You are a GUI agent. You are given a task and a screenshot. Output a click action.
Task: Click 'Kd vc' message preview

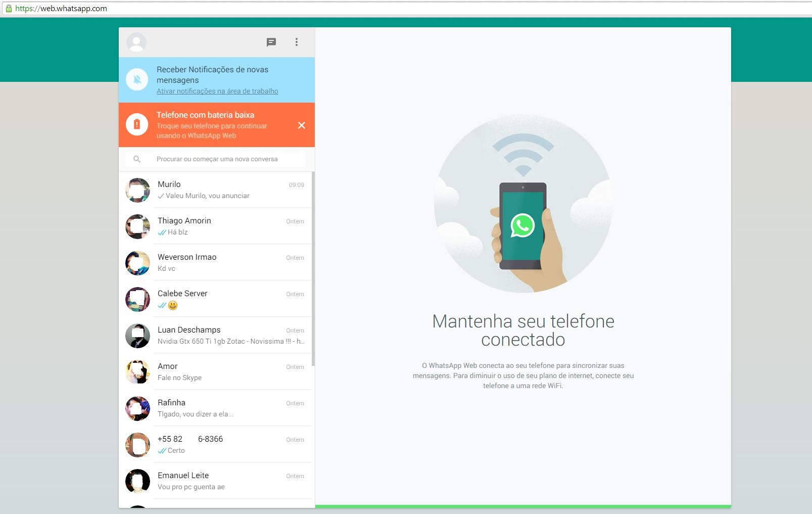point(166,268)
